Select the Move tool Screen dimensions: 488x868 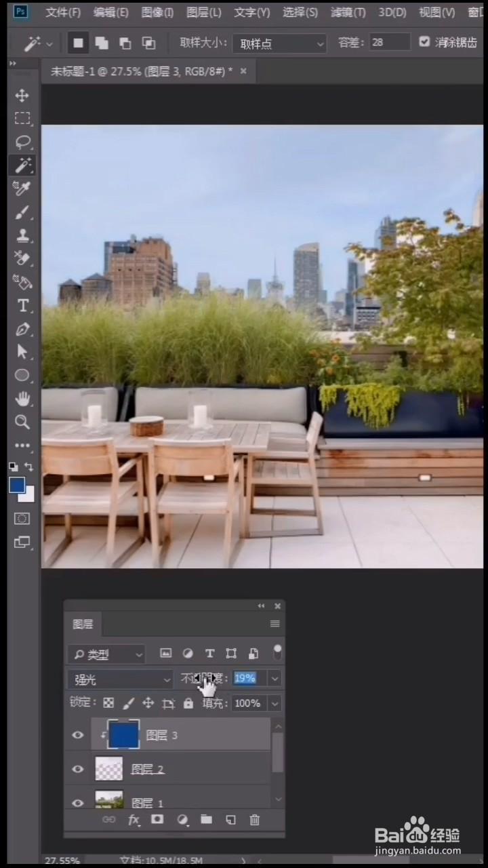[22, 95]
